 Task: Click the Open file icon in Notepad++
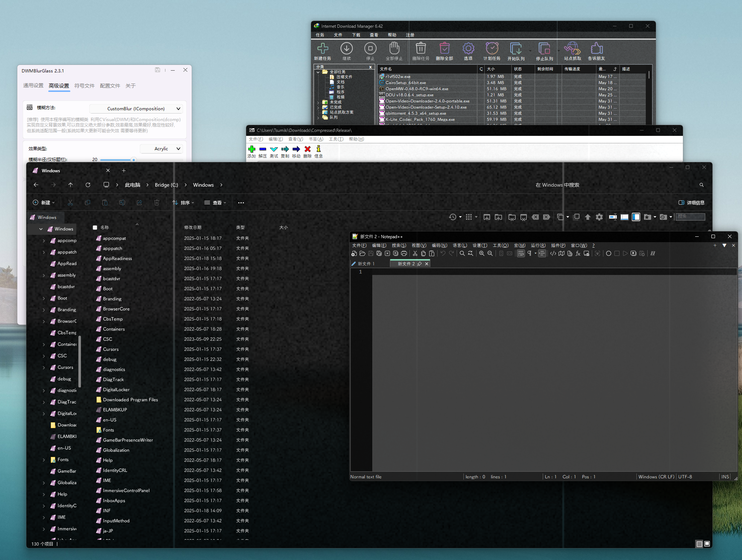(363, 253)
